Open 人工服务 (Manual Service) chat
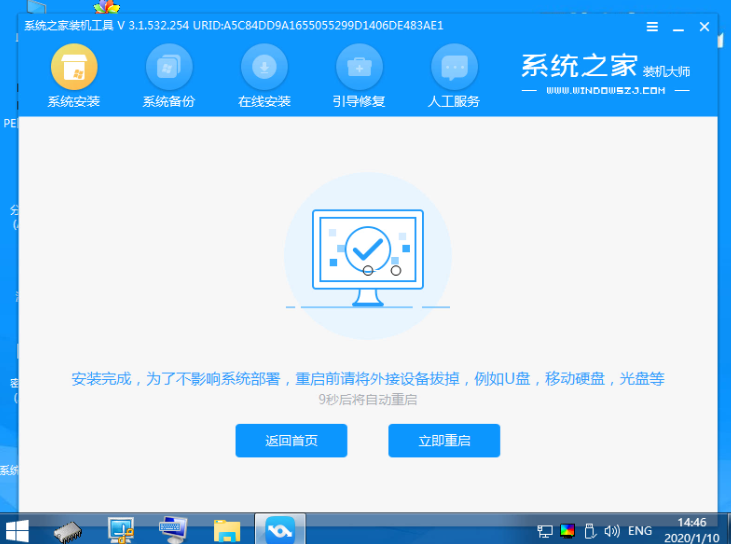Screen dimensions: 731x544 (454, 76)
